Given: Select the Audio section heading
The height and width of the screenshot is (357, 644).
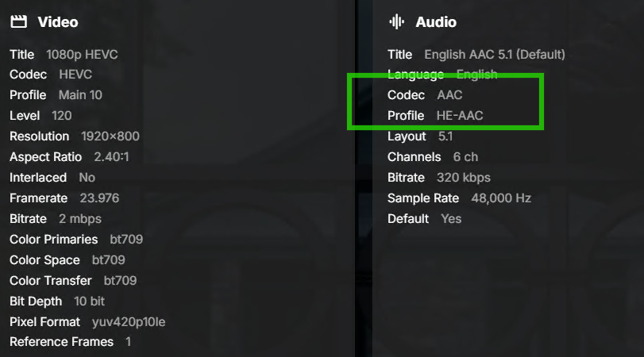Looking at the screenshot, I should (x=436, y=22).
